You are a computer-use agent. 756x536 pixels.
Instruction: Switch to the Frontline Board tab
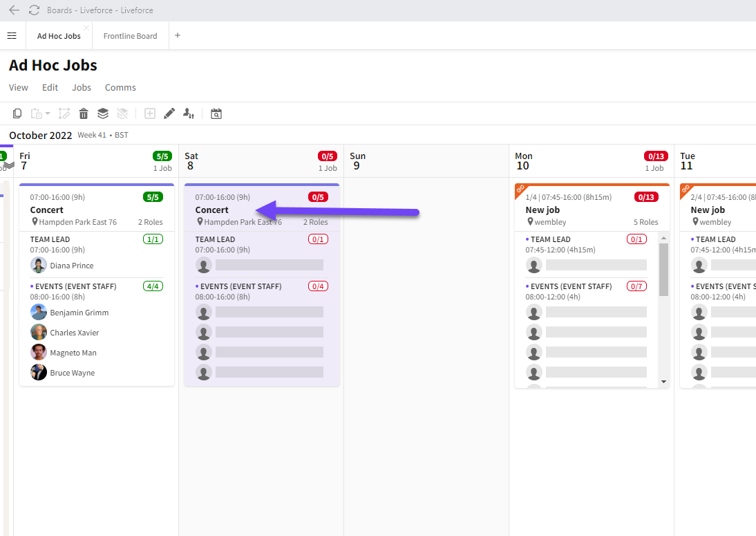coord(130,36)
